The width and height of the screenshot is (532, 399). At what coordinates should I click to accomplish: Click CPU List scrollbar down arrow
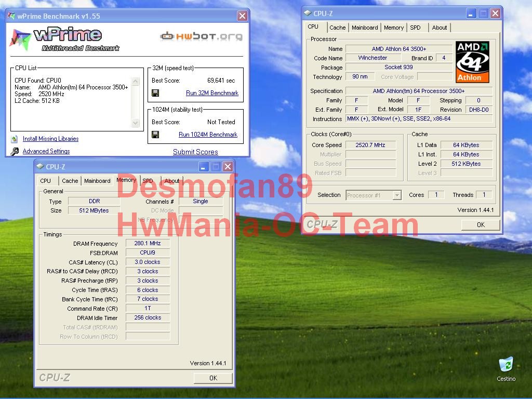(x=136, y=123)
